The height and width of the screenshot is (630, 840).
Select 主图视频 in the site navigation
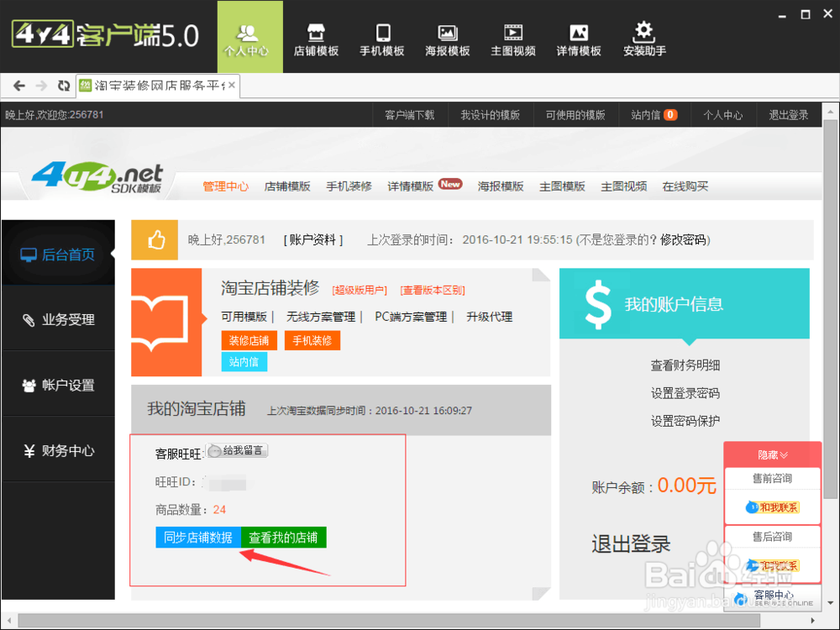(x=624, y=186)
